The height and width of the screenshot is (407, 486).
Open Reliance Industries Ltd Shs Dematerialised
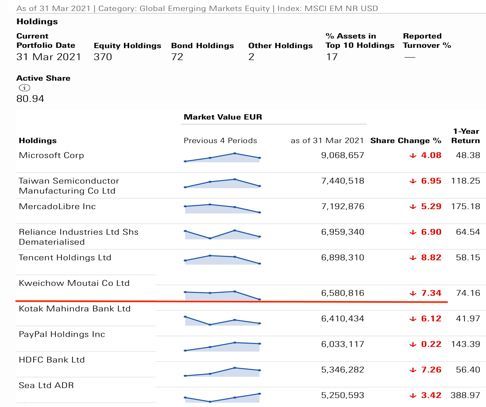point(78,237)
